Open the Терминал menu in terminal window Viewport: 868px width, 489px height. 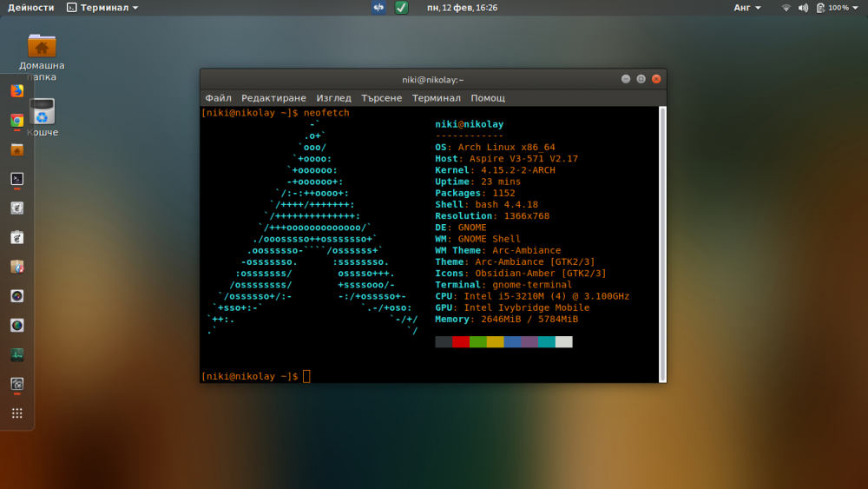click(437, 98)
